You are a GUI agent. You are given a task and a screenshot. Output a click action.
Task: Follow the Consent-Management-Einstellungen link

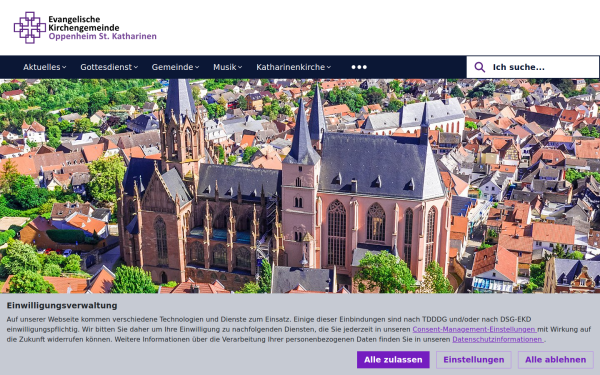(474, 329)
